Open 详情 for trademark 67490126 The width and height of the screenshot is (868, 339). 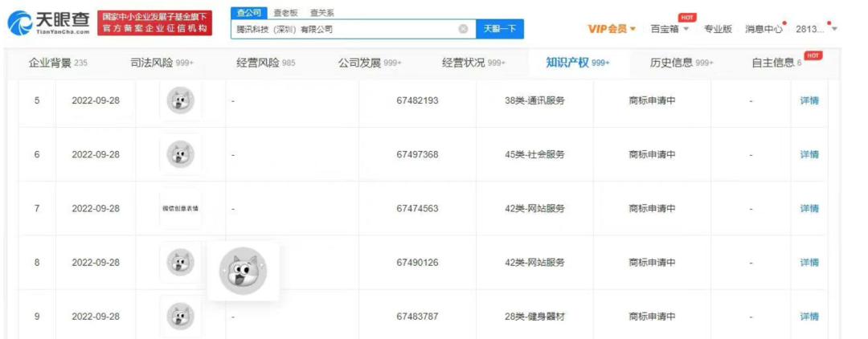tap(809, 263)
